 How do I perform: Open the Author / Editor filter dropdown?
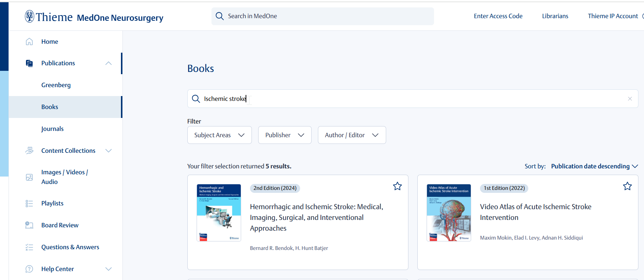pos(352,135)
